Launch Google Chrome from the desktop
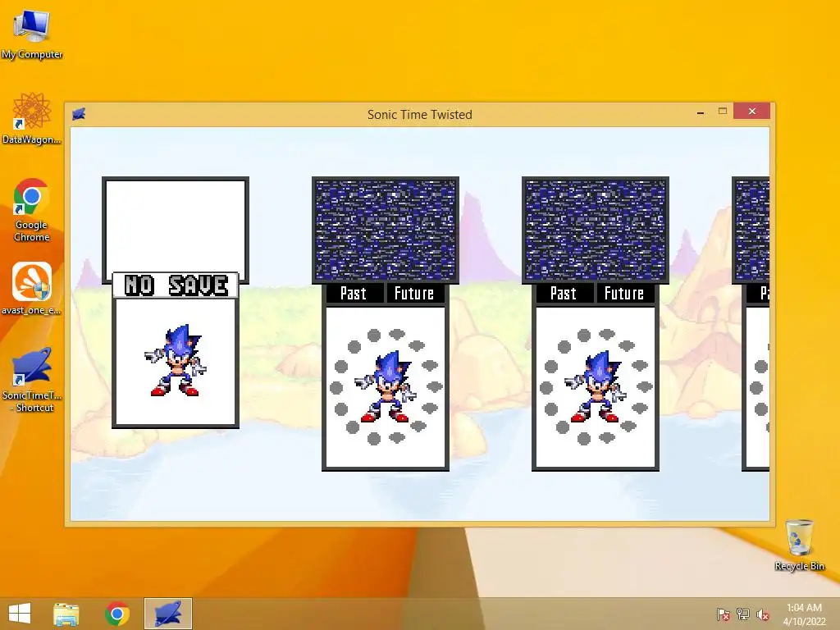Screen dimensions: 840x630 [x=32, y=209]
